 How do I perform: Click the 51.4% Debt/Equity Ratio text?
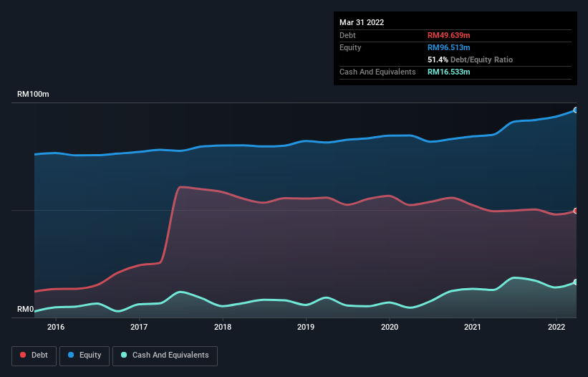point(471,59)
